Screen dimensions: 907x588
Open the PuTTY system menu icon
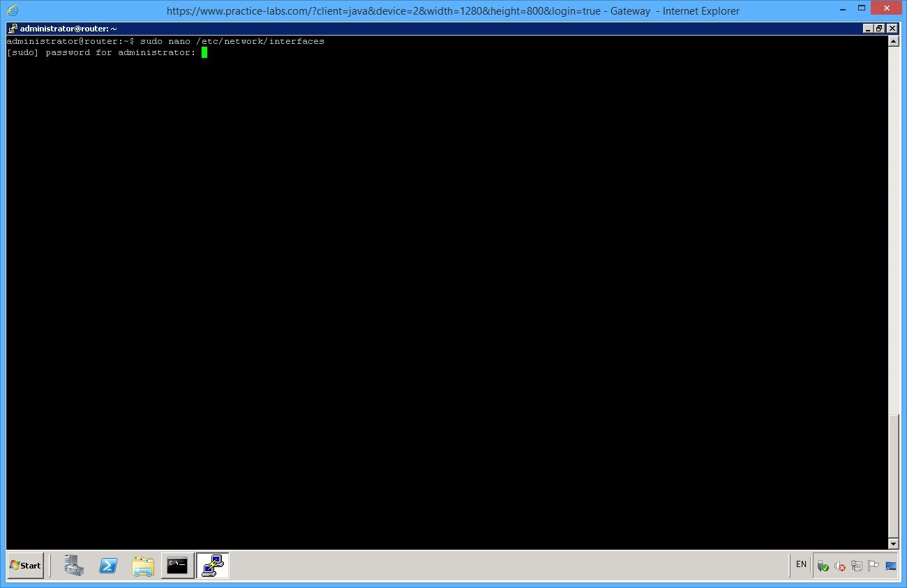[12, 28]
